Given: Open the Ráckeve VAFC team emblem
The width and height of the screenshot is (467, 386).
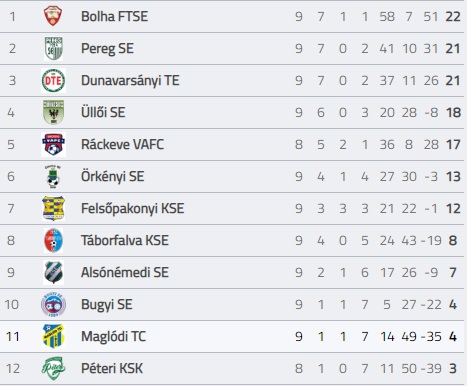Looking at the screenshot, I should pyautogui.click(x=53, y=144).
